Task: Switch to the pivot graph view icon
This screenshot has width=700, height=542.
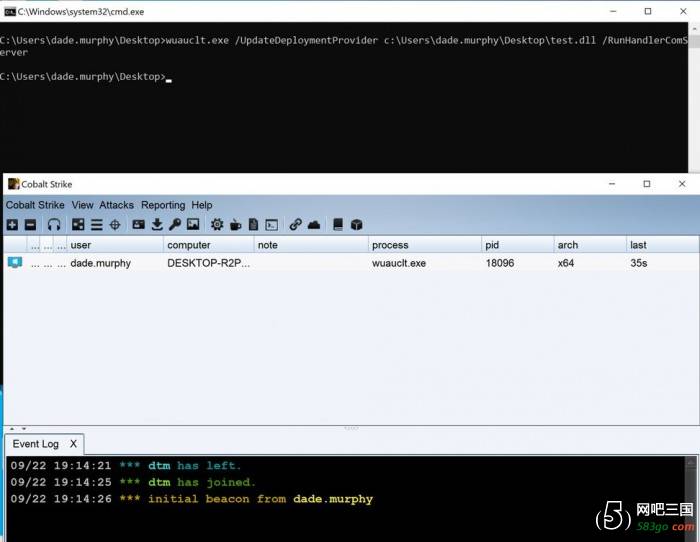Action: (78, 225)
